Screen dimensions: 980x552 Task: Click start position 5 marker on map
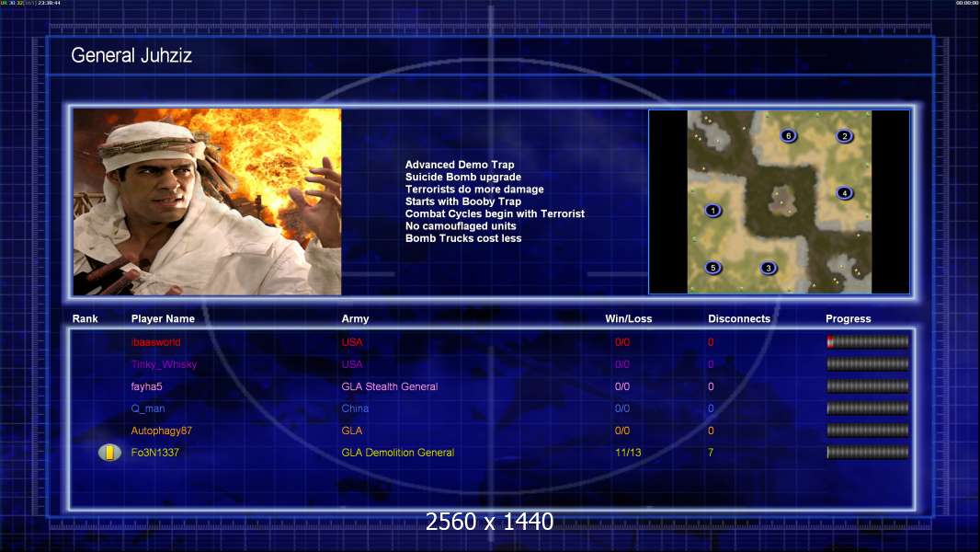(x=712, y=269)
